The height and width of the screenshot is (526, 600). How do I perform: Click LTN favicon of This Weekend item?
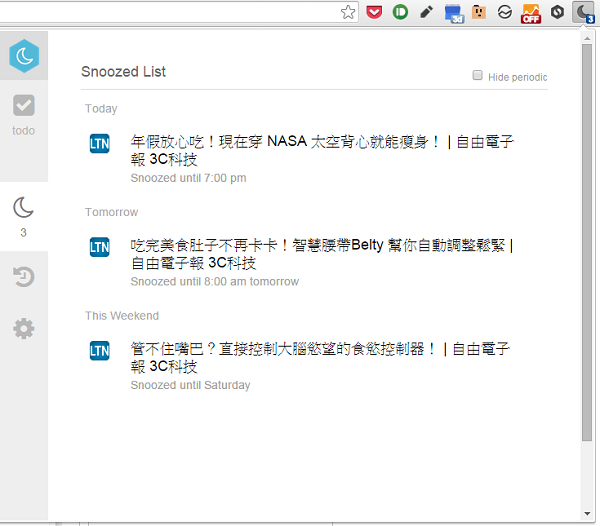pyautogui.click(x=100, y=350)
